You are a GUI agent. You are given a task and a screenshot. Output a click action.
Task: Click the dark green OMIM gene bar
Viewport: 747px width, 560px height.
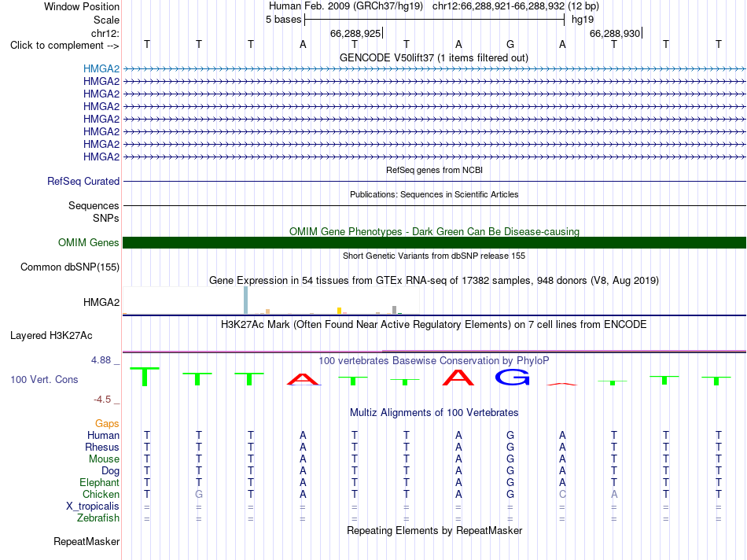click(434, 242)
